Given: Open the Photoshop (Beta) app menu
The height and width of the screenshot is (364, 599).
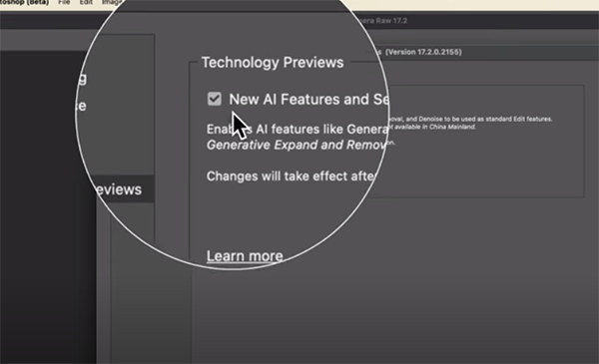Looking at the screenshot, I should coord(24,2).
